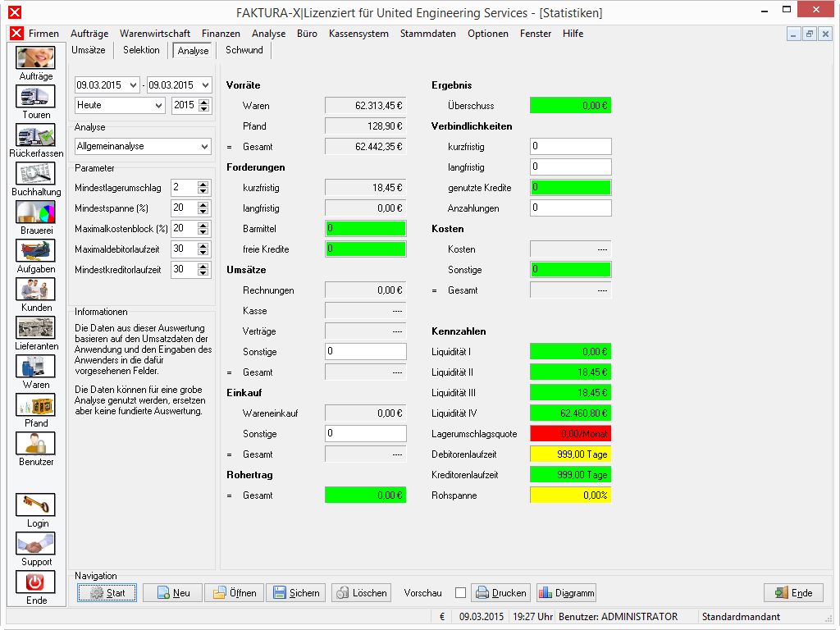The image size is (840, 630).
Task: Click the Support handshake icon
Action: (x=35, y=544)
